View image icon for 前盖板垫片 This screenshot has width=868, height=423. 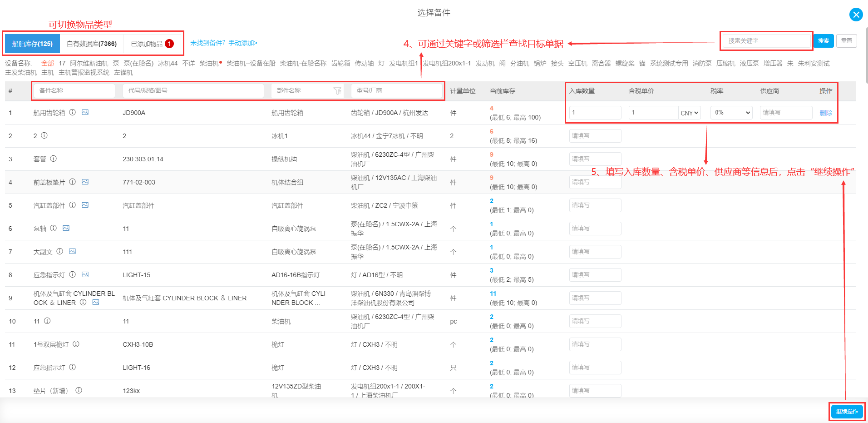(x=85, y=182)
